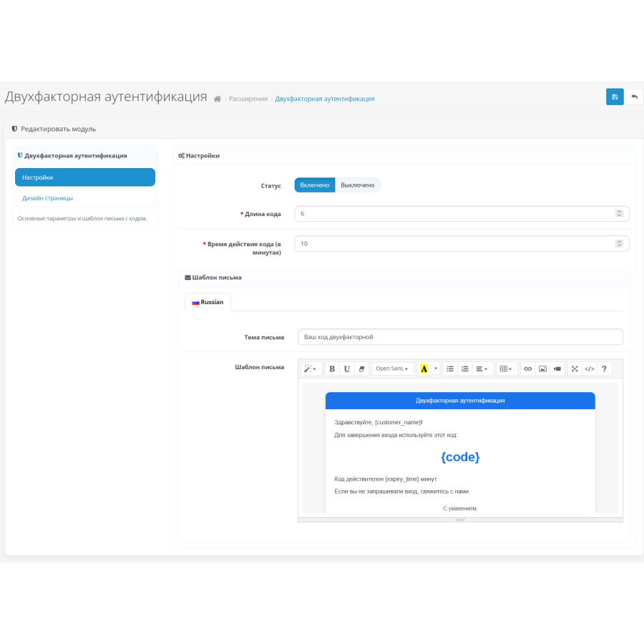
Task: Click the back arrow button
Action: (634, 97)
